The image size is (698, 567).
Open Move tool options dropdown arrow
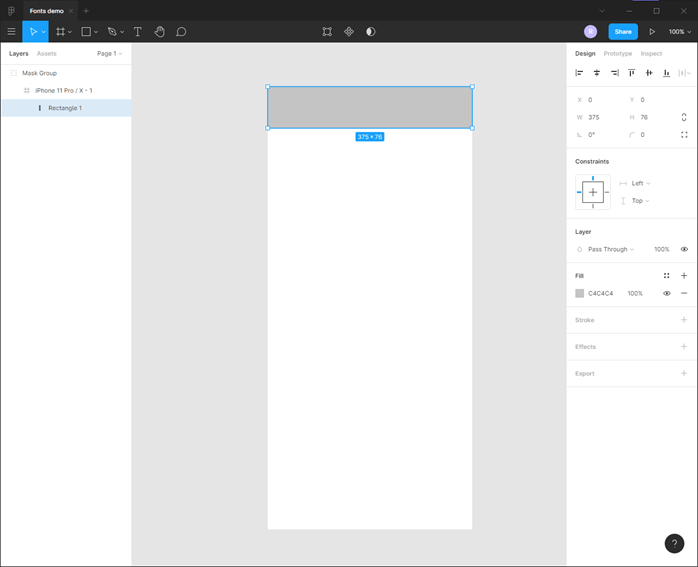coord(44,32)
